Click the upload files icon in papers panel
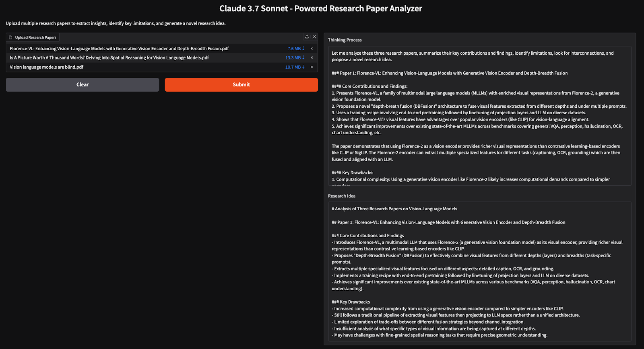 (x=307, y=37)
